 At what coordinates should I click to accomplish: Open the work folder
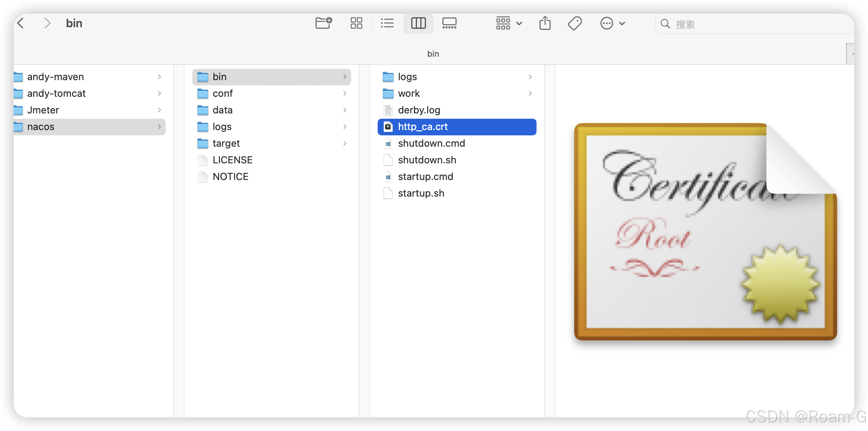[x=409, y=93]
